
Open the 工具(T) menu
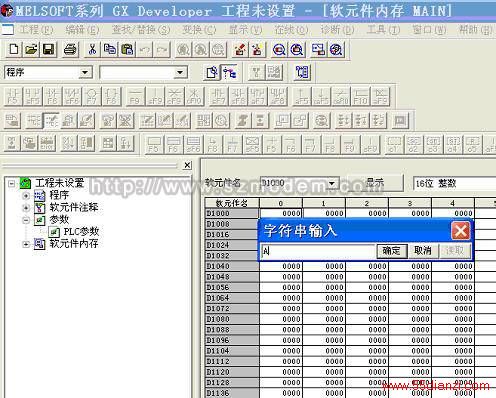(x=383, y=30)
